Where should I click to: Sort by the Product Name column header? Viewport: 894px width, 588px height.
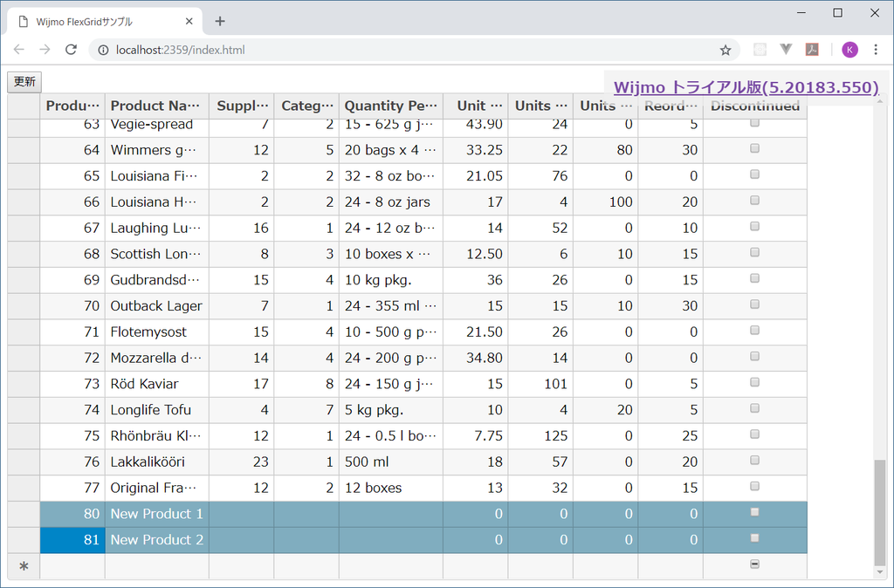click(x=157, y=106)
